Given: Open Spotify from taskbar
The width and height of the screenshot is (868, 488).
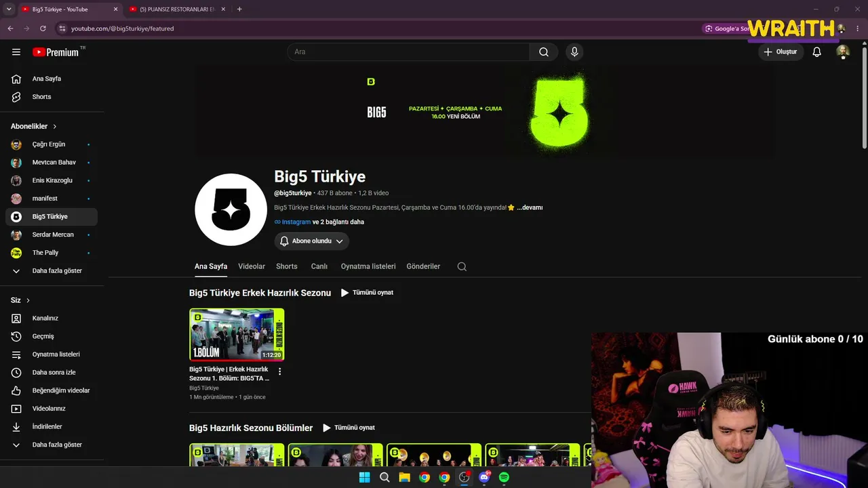Looking at the screenshot, I should click(504, 477).
